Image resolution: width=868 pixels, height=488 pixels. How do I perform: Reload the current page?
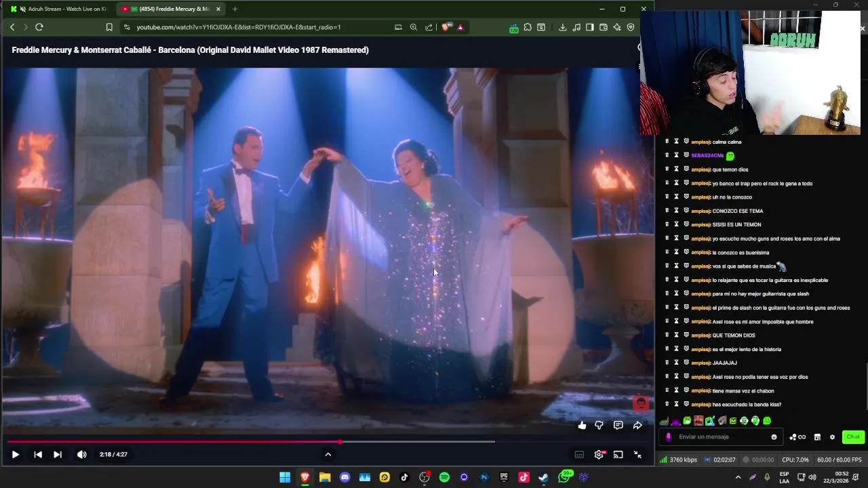click(x=39, y=27)
